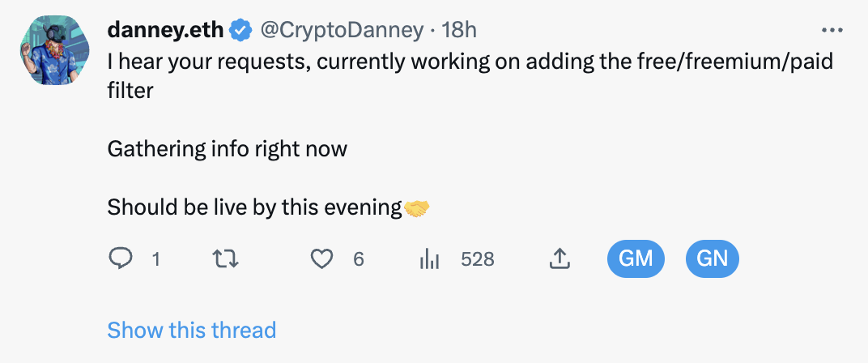Click the reply count of 1
Screen dimensions: 868x363
tap(156, 259)
